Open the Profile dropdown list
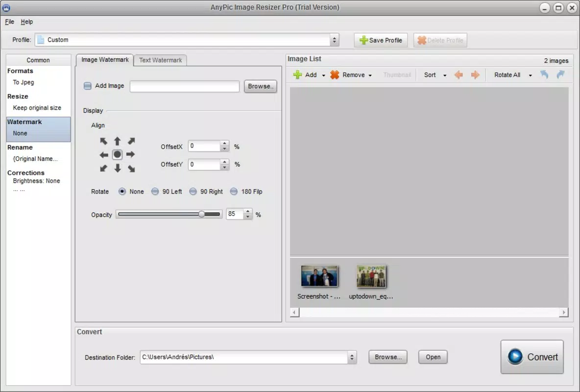Viewport: 580px width, 392px height. click(335, 40)
